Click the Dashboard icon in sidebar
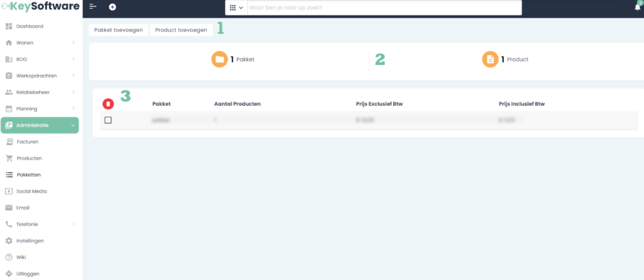This screenshot has width=644, height=280. coord(9,26)
